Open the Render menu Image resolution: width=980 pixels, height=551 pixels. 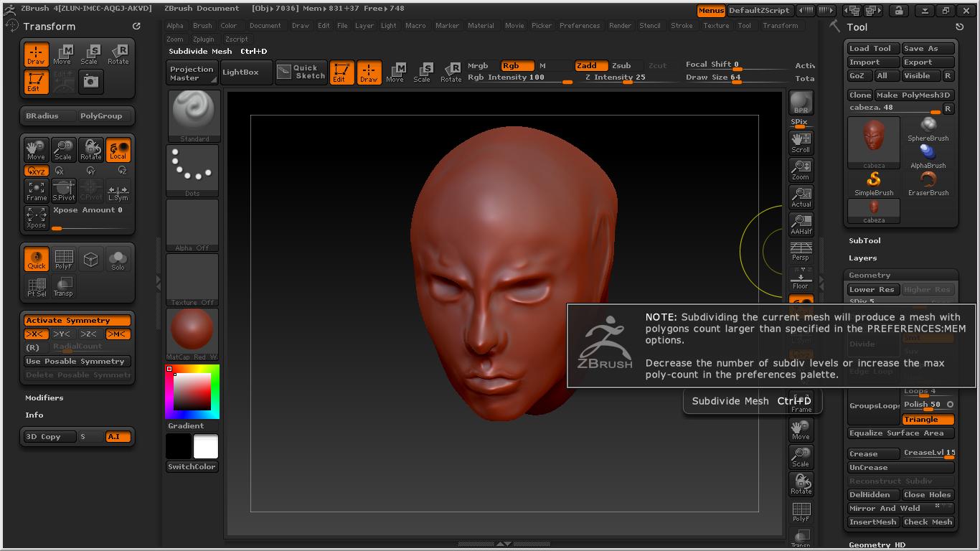621,26
